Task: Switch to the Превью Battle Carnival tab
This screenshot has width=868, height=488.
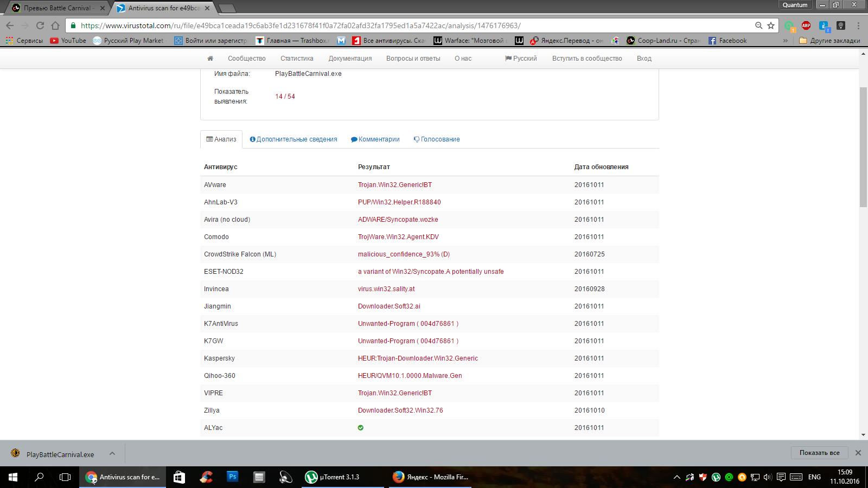Action: tap(57, 8)
